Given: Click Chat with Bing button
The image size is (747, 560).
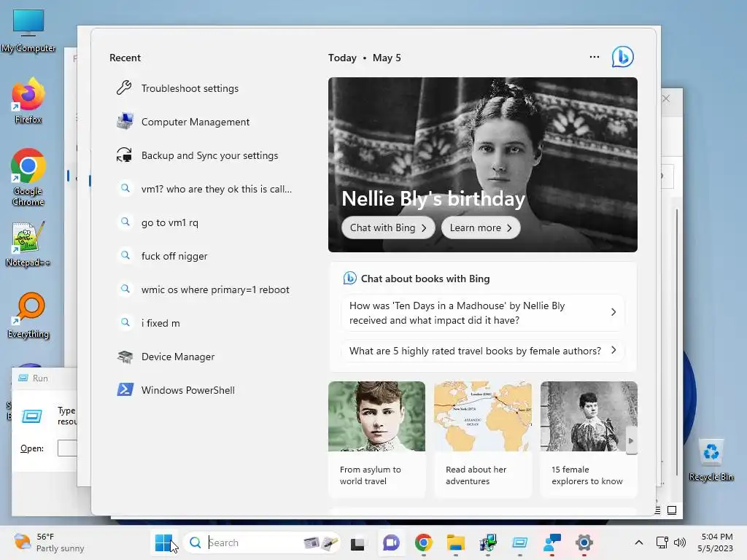Looking at the screenshot, I should click(x=388, y=228).
